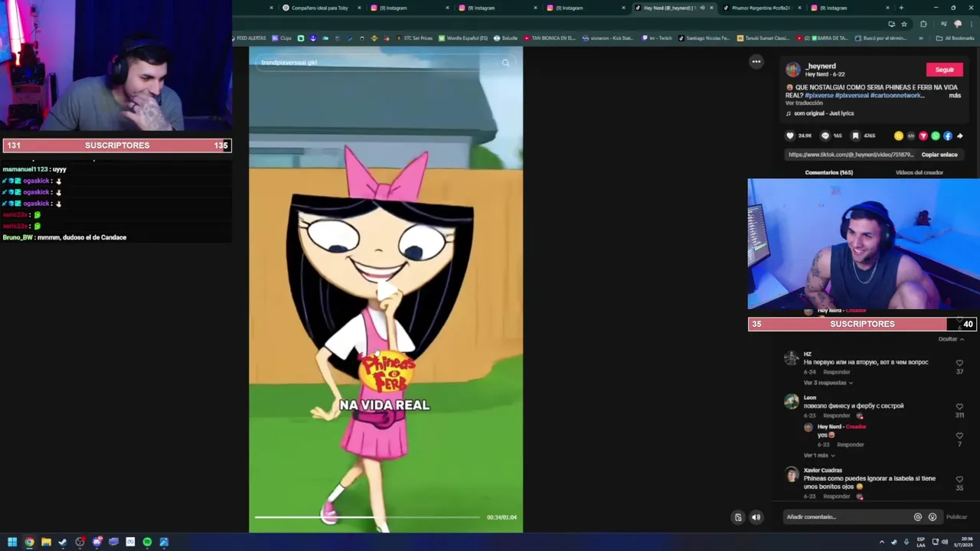Show hidden system tray icons
Viewport: 980px width, 551px height.
tap(881, 542)
